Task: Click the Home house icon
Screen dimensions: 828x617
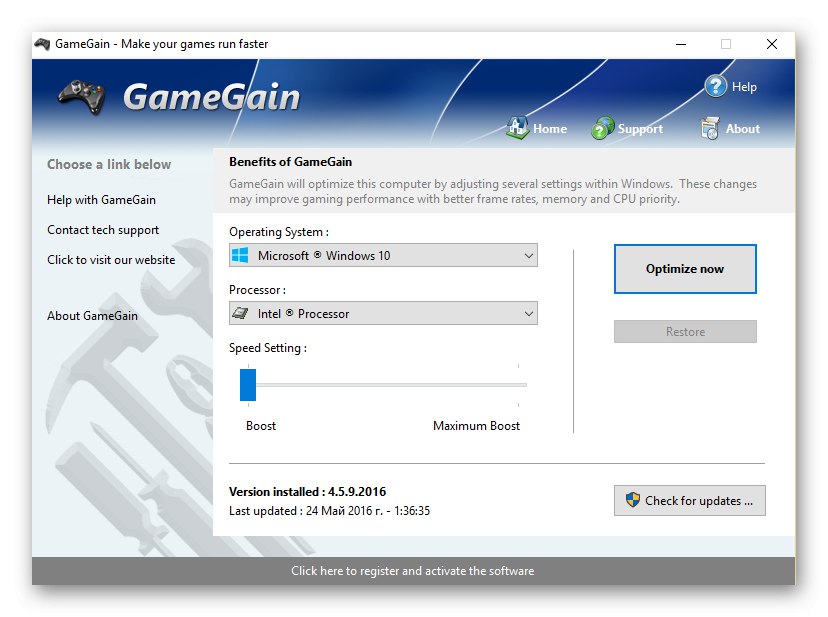Action: (518, 128)
